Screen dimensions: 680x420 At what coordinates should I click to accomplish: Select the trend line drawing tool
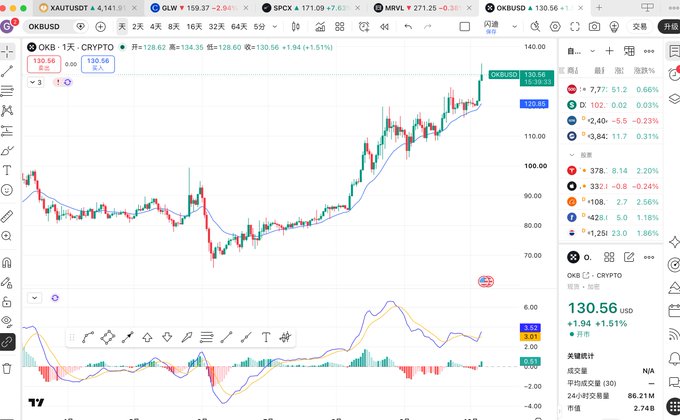click(7, 71)
